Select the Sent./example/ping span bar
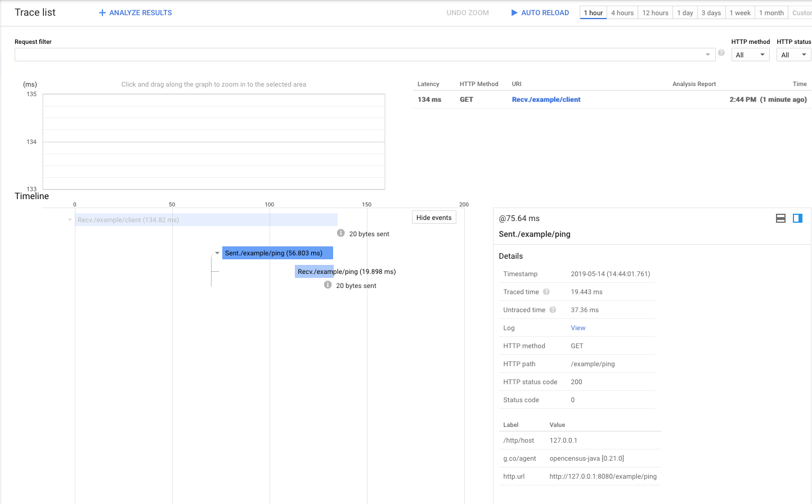This screenshot has width=812, height=504. pyautogui.click(x=277, y=253)
